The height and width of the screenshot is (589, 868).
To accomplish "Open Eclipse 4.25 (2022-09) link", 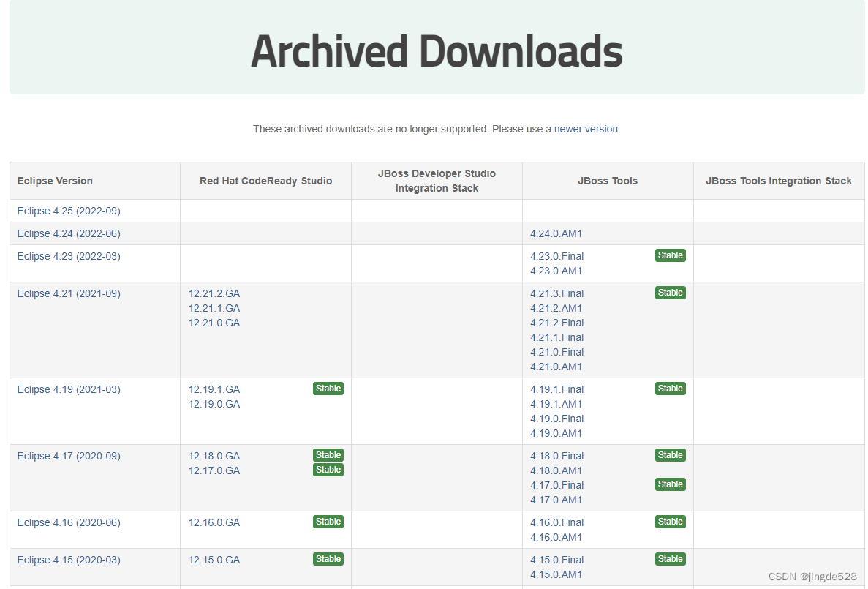I will 69,211.
